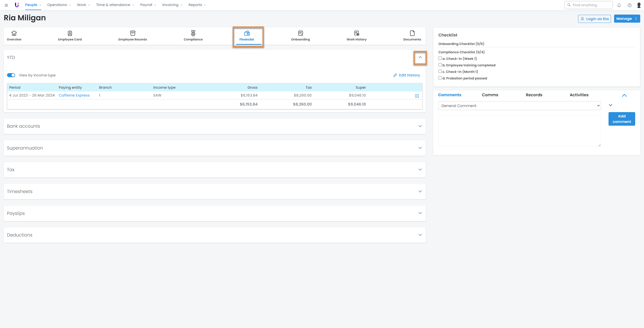Click the Manage button
644x328 pixels.
[627, 19]
